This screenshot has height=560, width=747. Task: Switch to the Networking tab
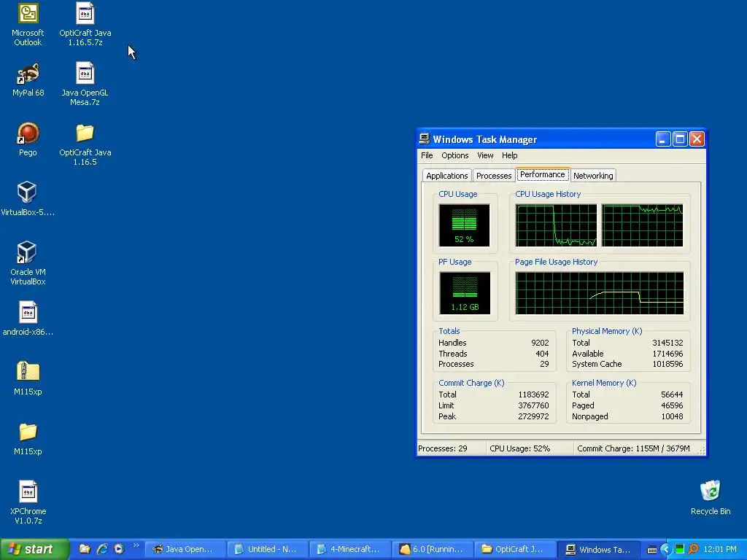pyautogui.click(x=593, y=176)
